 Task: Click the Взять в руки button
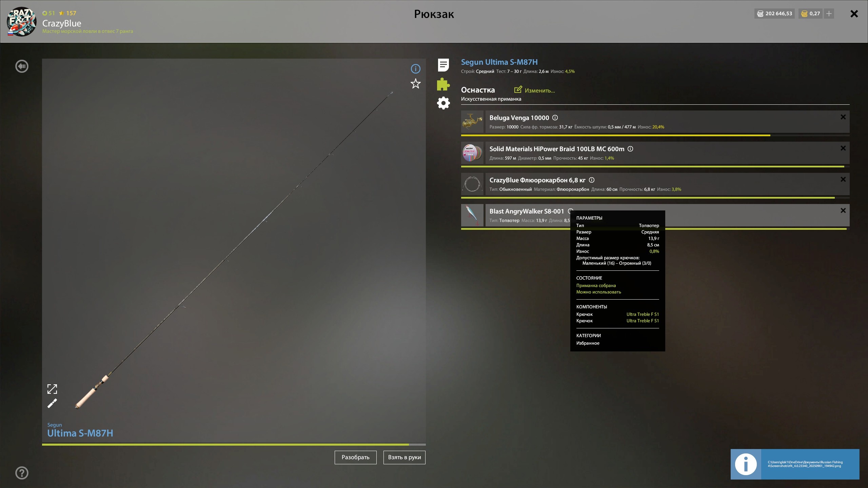click(404, 457)
